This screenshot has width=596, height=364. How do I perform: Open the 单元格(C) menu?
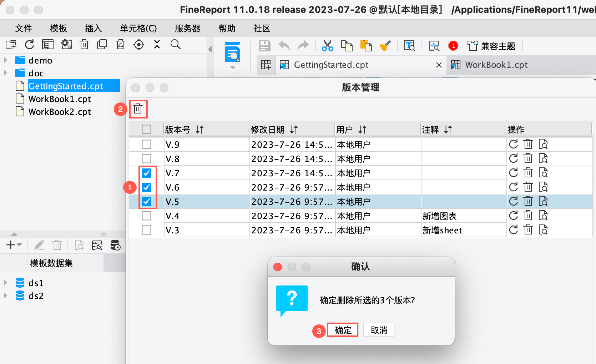pos(138,28)
